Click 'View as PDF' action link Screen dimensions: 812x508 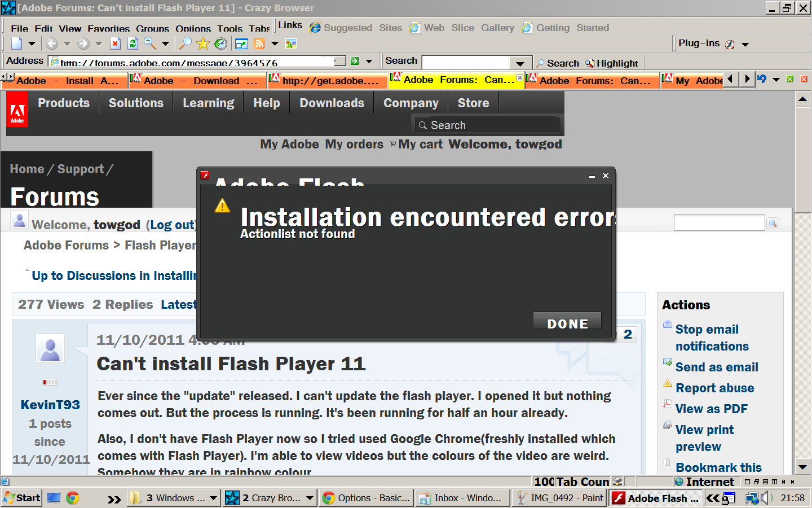tap(711, 409)
